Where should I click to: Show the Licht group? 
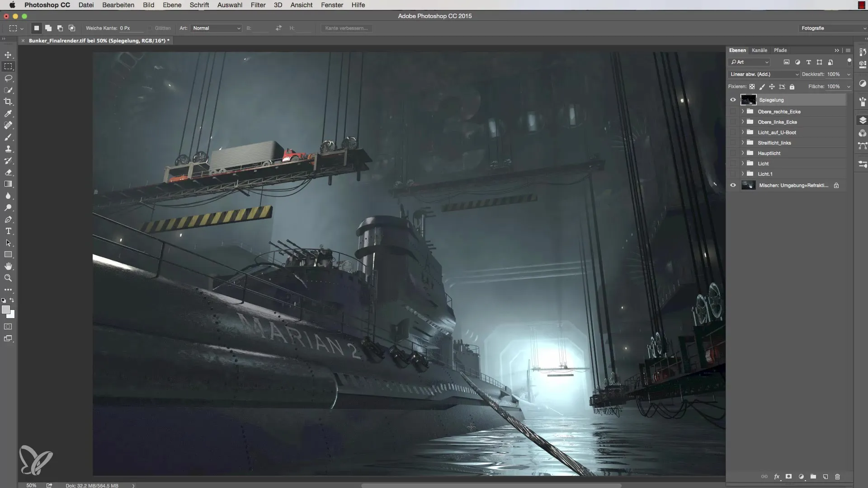click(x=733, y=164)
